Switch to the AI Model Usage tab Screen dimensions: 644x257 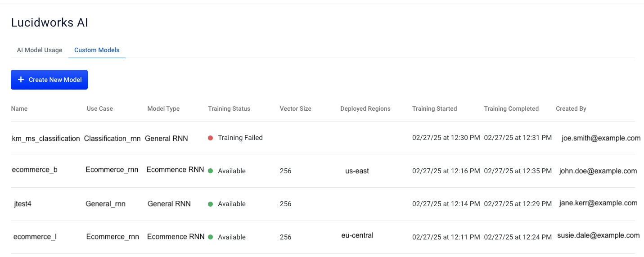40,50
